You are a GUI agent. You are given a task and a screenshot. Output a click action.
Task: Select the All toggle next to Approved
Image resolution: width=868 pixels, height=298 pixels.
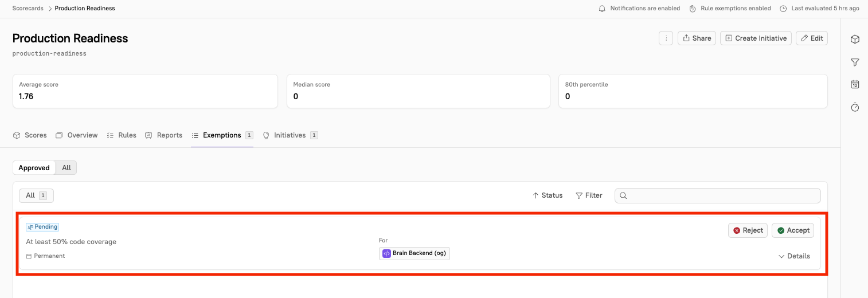[67, 168]
